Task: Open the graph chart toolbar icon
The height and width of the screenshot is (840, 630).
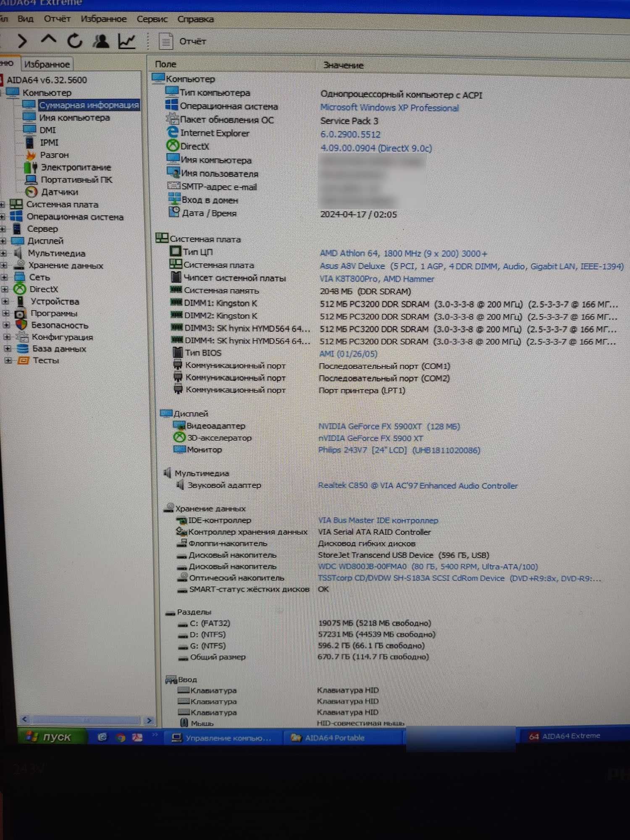Action: [126, 41]
